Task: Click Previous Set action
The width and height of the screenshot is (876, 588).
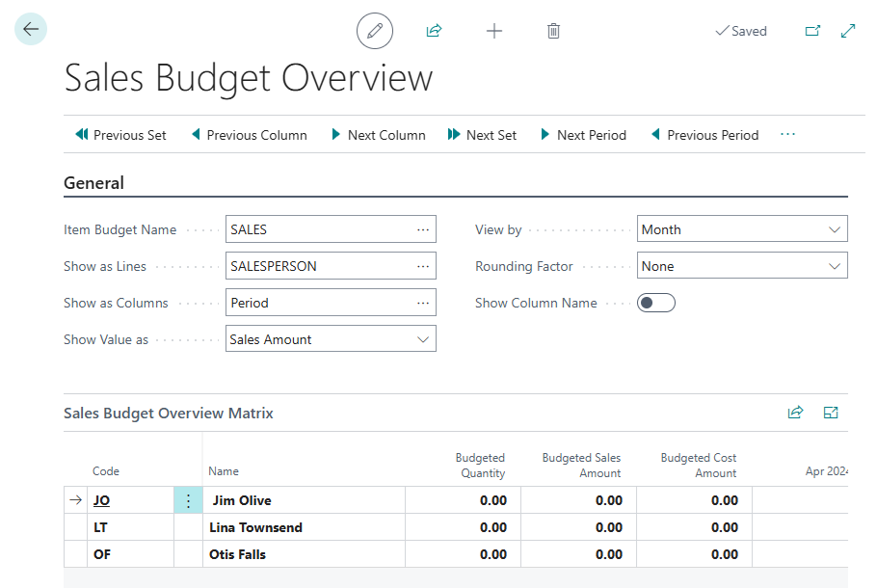Action: [x=120, y=135]
